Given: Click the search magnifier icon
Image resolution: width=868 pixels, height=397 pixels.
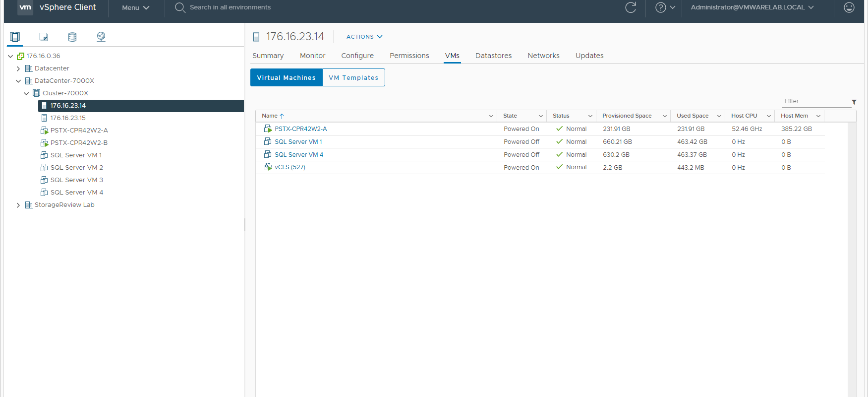Looking at the screenshot, I should 180,7.
